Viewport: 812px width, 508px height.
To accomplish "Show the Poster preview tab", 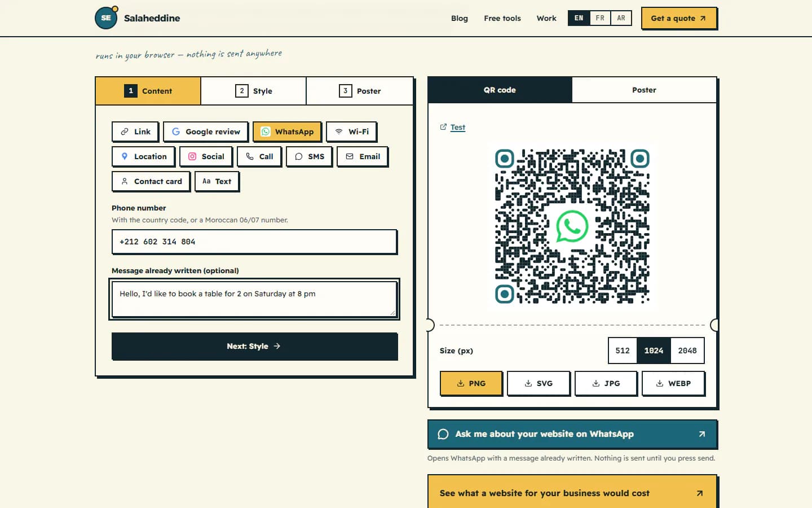I will pos(644,90).
